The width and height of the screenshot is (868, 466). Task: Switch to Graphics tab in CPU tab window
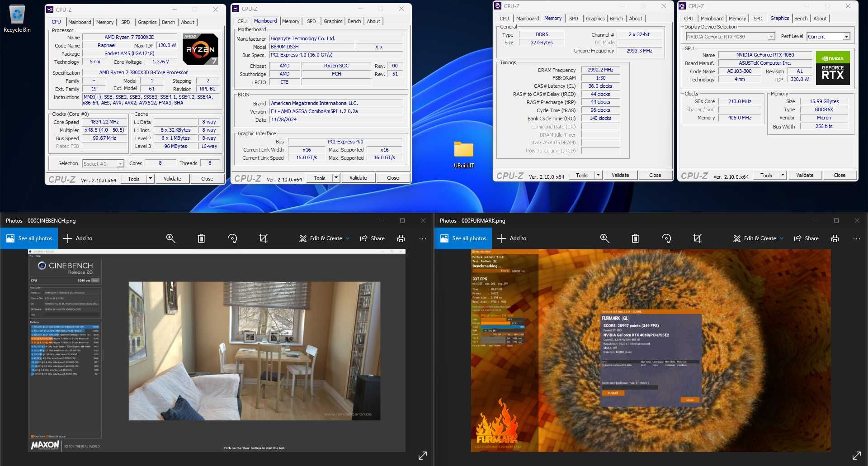(x=147, y=22)
